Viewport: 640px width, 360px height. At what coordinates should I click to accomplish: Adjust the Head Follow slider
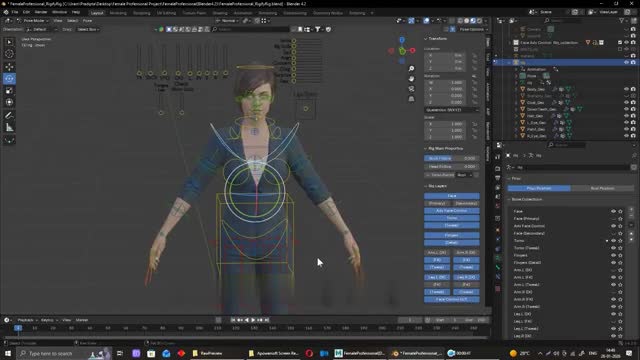(451, 167)
